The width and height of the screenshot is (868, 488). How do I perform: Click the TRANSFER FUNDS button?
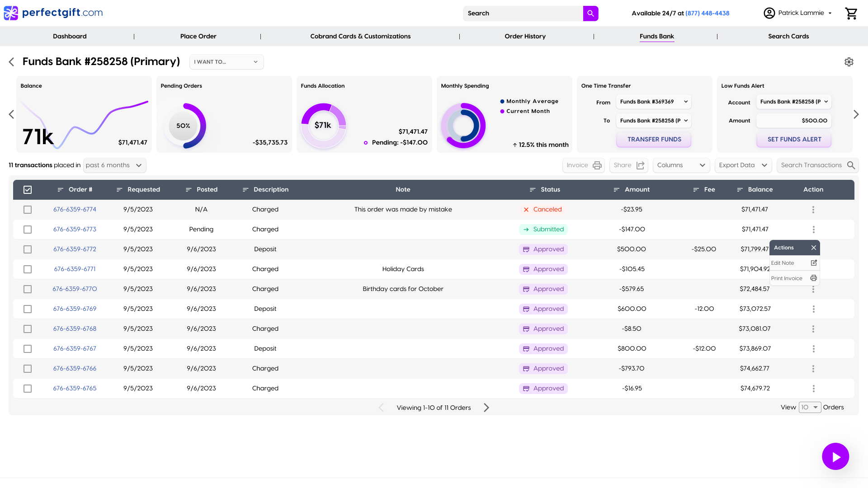pyautogui.click(x=654, y=140)
